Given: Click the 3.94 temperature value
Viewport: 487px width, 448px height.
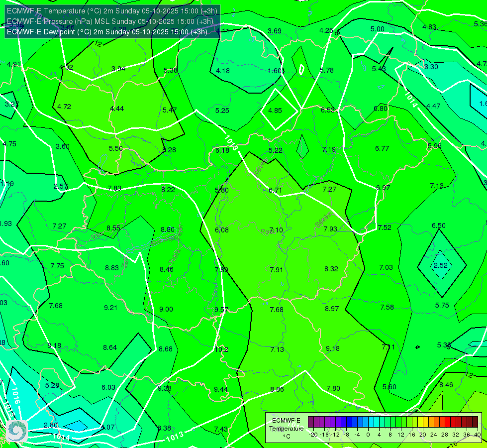Looking at the screenshot, I should [x=118, y=69].
